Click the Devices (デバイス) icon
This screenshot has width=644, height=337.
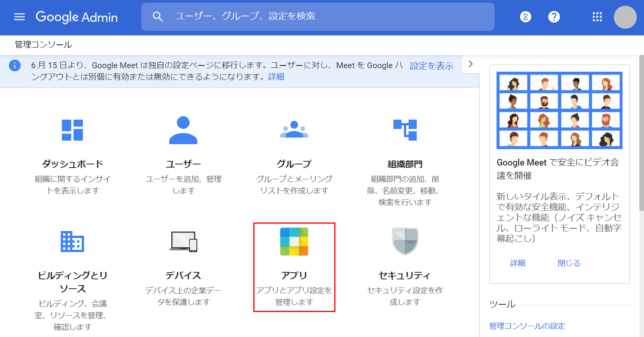[x=183, y=242]
